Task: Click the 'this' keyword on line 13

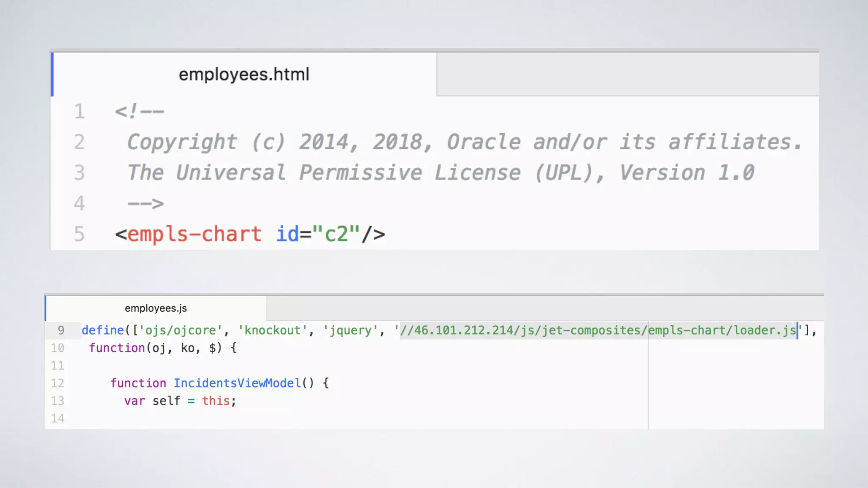Action: tap(215, 401)
